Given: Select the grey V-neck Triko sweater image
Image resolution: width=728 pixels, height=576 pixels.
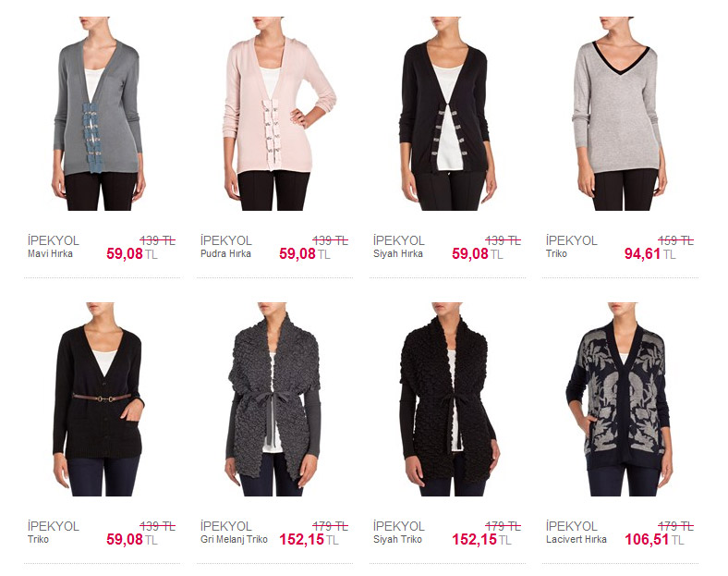Looking at the screenshot, I should tap(619, 114).
